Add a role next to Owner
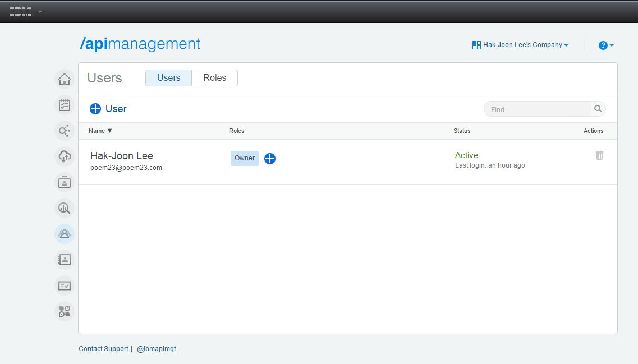This screenshot has width=638, height=364. (270, 159)
